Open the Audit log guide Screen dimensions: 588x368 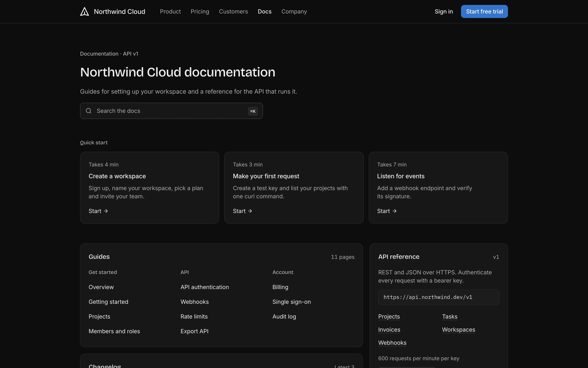pyautogui.click(x=284, y=316)
